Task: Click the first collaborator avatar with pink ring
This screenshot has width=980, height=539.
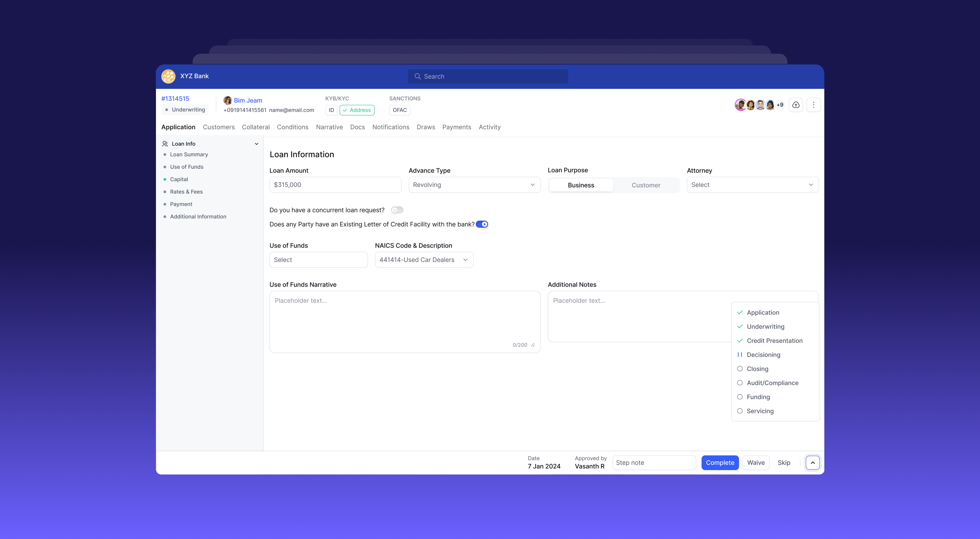Action: pos(740,105)
